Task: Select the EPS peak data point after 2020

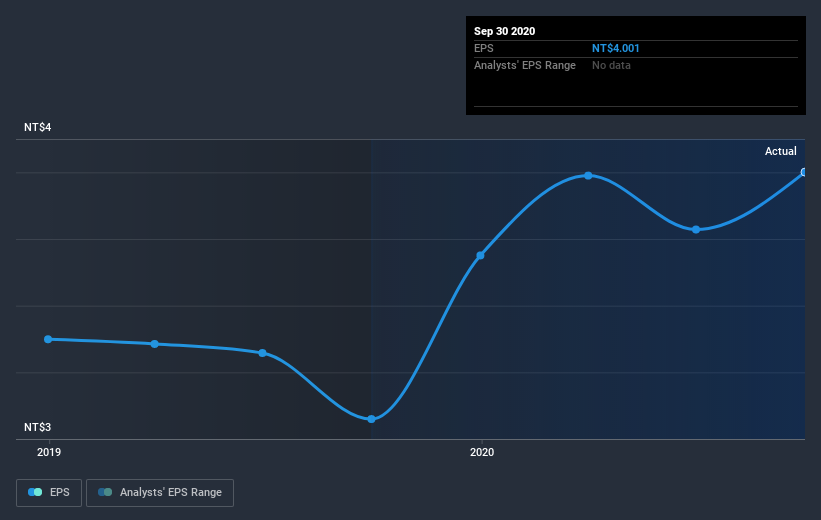Action: pyautogui.click(x=589, y=175)
